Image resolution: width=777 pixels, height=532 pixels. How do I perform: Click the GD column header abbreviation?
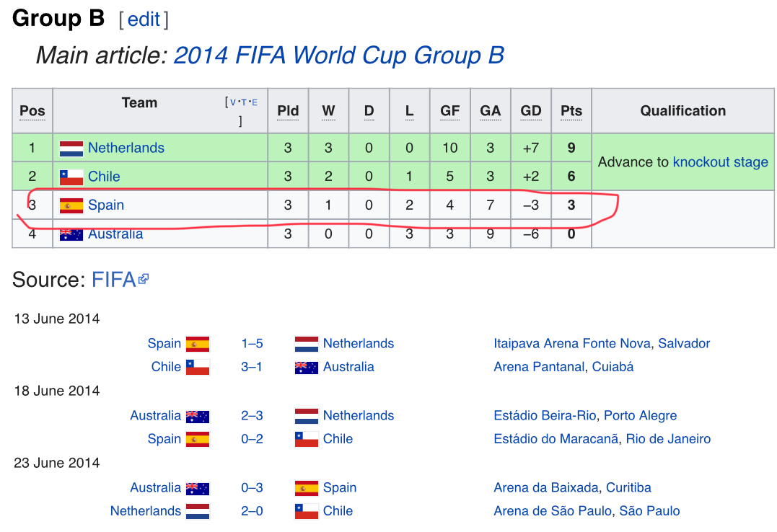531,111
